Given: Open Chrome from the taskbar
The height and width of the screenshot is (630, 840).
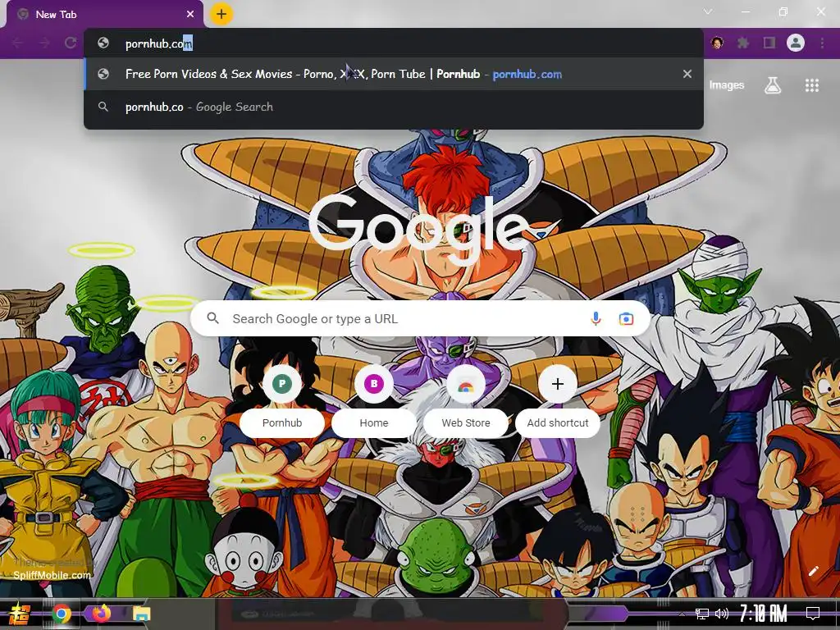Looking at the screenshot, I should tap(62, 614).
